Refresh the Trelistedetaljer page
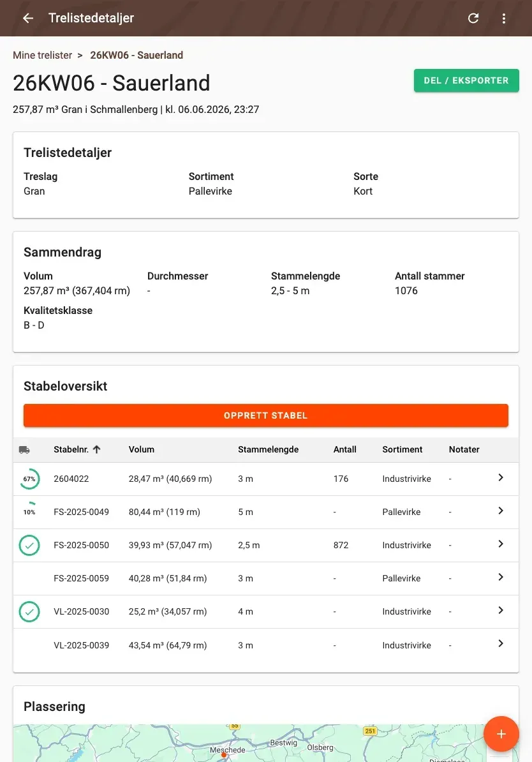 click(473, 18)
